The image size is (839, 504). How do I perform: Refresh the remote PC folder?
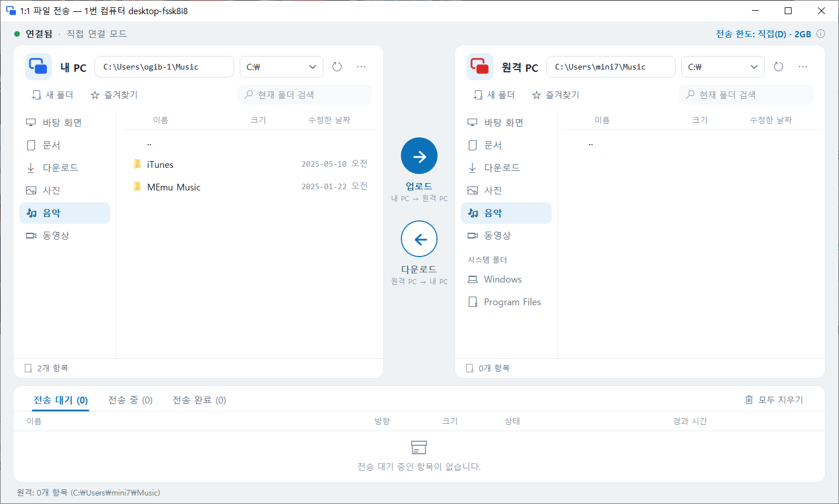click(x=779, y=67)
